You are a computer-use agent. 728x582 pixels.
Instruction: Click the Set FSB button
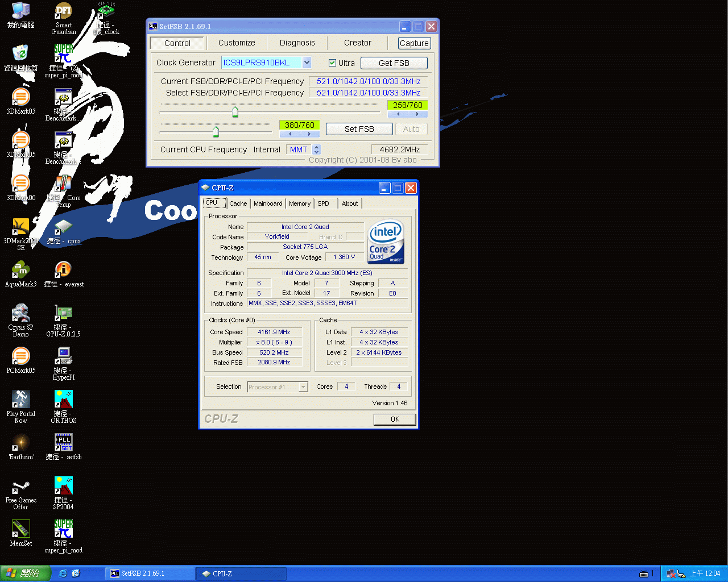click(359, 129)
